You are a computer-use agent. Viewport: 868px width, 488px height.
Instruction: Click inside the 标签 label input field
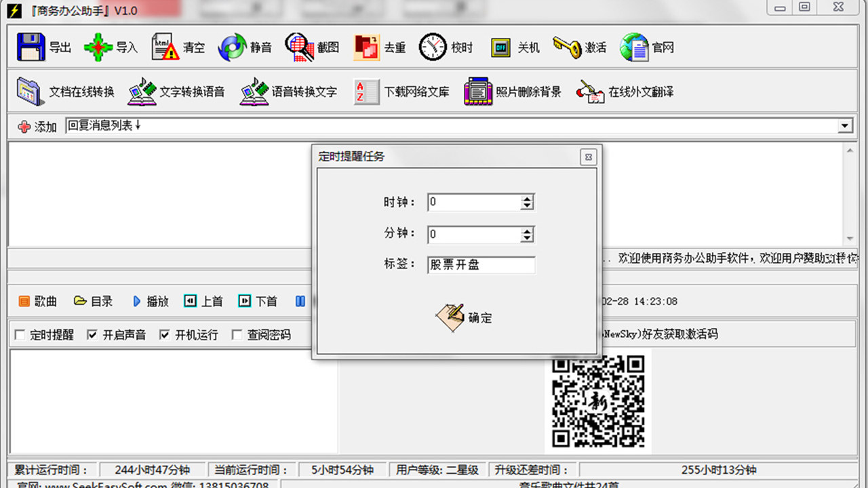tap(481, 265)
